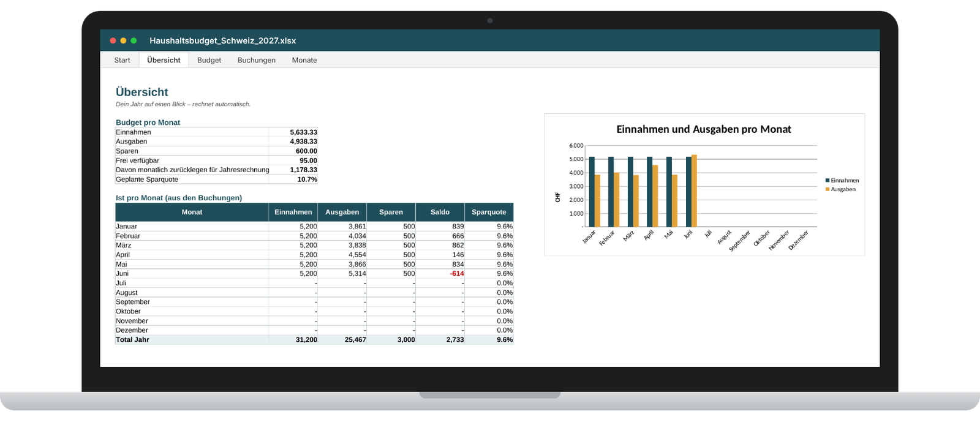Click the chart title Einnahmen und Ausgaben pro Monat
This screenshot has width=980, height=430.
click(704, 129)
